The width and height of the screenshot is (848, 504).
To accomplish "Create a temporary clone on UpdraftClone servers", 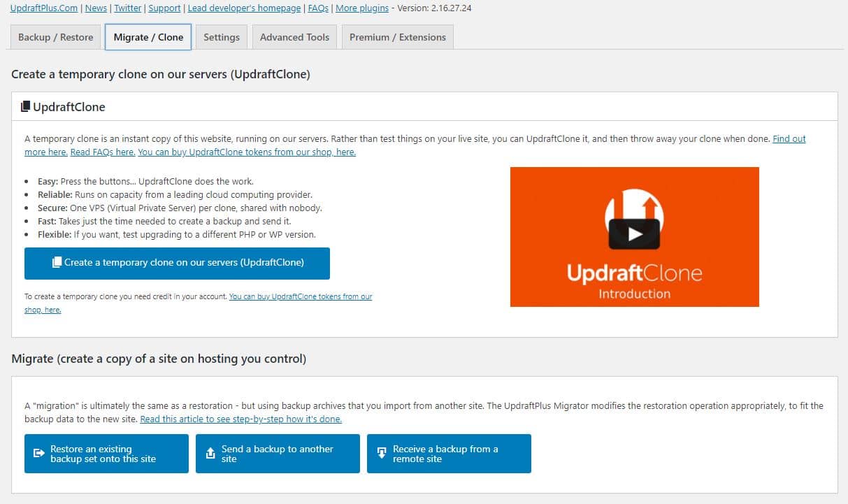I will pyautogui.click(x=177, y=263).
